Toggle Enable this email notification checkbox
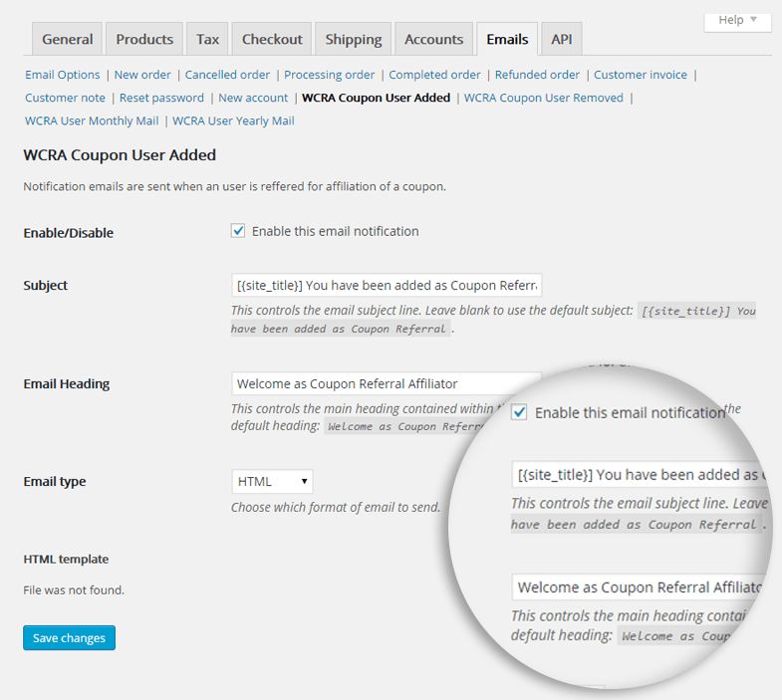This screenshot has height=700, width=782. point(238,231)
